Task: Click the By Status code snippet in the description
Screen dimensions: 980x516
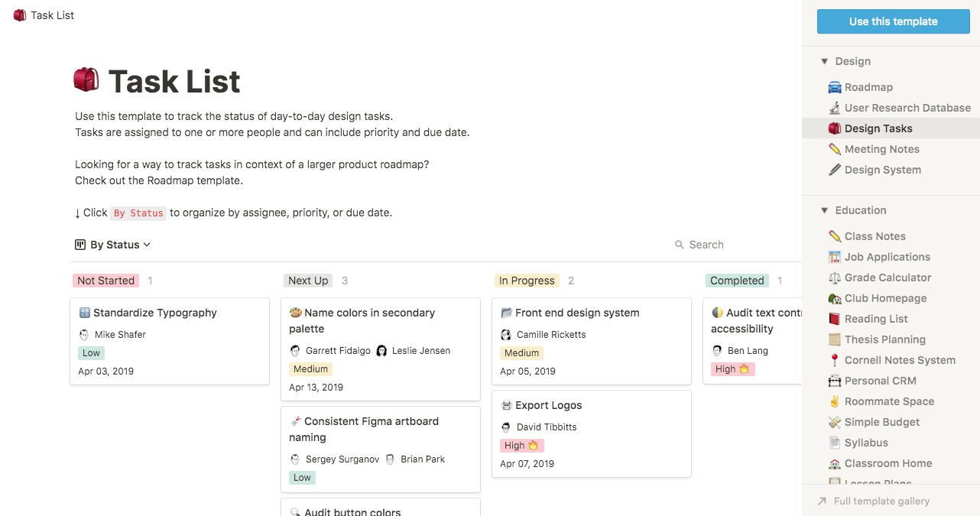Action: (x=138, y=213)
